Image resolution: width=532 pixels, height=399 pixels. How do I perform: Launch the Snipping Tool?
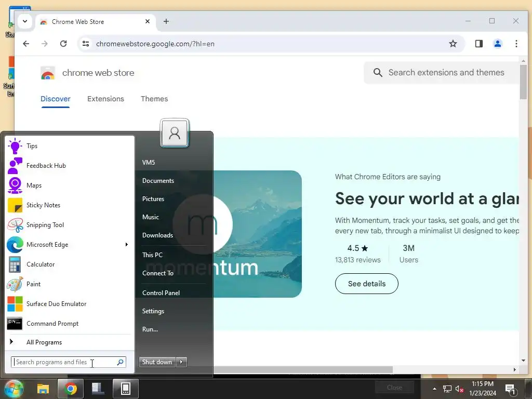point(69,224)
